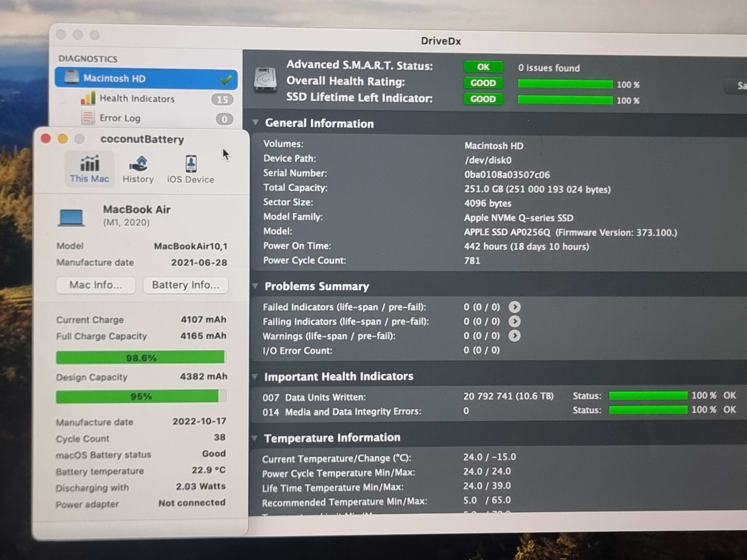The image size is (747, 560).
Task: Click Cycle Count value 38
Action: click(x=219, y=438)
